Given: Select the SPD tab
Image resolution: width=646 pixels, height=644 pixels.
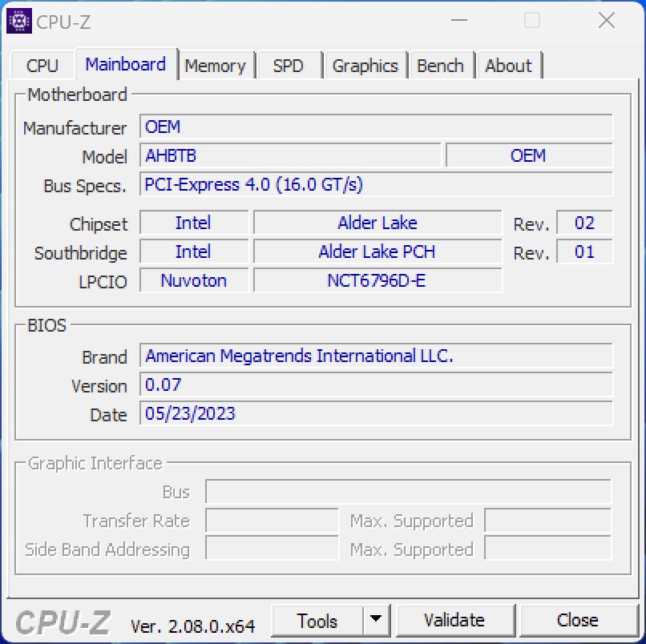Looking at the screenshot, I should pos(288,66).
